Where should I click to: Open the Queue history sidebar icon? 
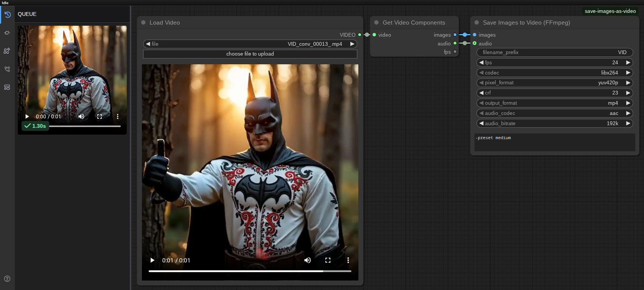(7, 15)
